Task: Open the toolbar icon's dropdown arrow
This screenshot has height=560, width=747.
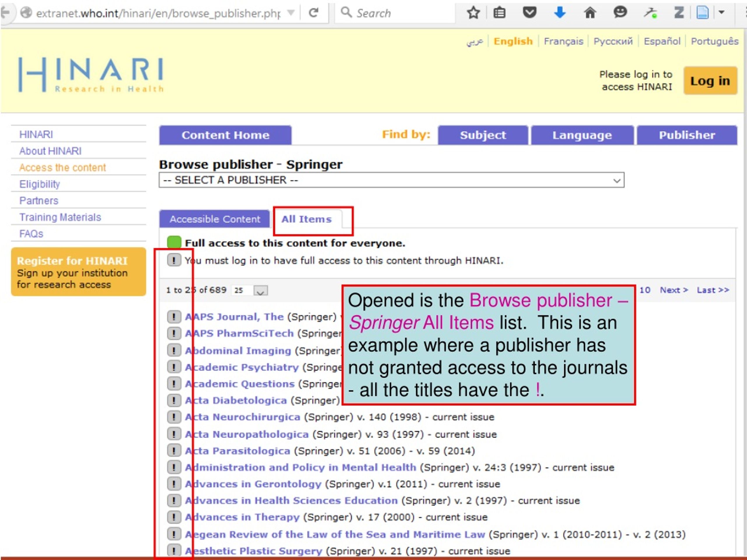Action: pos(721,13)
